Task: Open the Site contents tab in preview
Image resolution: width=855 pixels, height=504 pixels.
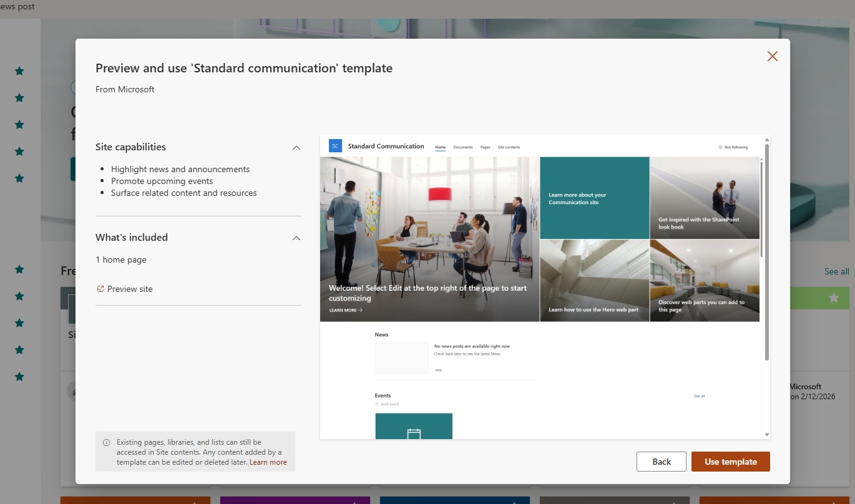Action: pos(508,147)
